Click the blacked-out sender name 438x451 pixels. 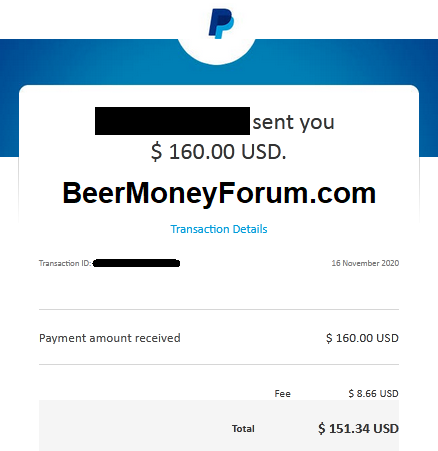(x=172, y=121)
